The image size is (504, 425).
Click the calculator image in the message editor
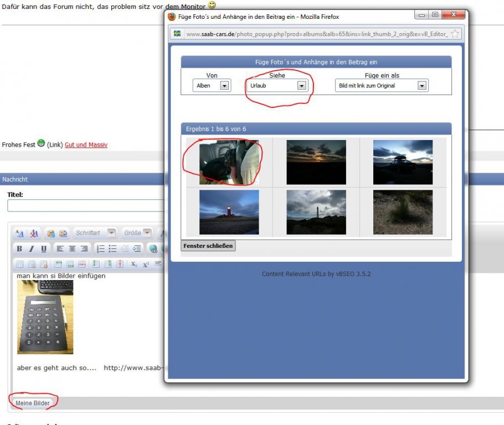click(45, 317)
